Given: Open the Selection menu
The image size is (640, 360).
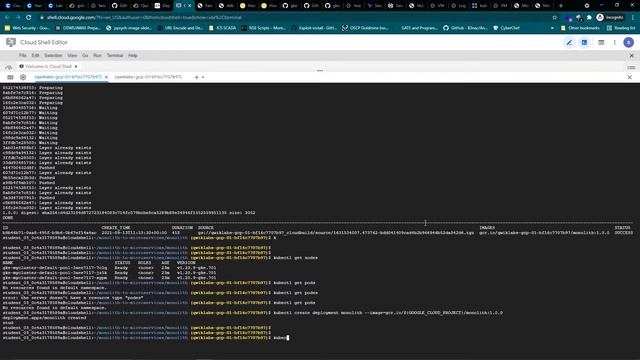Looking at the screenshot, I should [53, 56].
